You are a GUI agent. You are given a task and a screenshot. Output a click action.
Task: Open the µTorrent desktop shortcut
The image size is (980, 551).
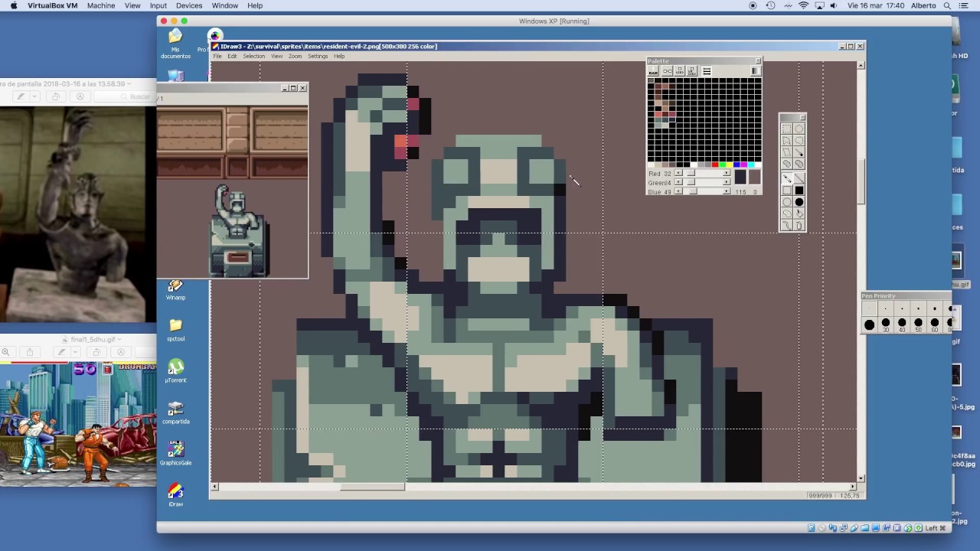coord(175,371)
